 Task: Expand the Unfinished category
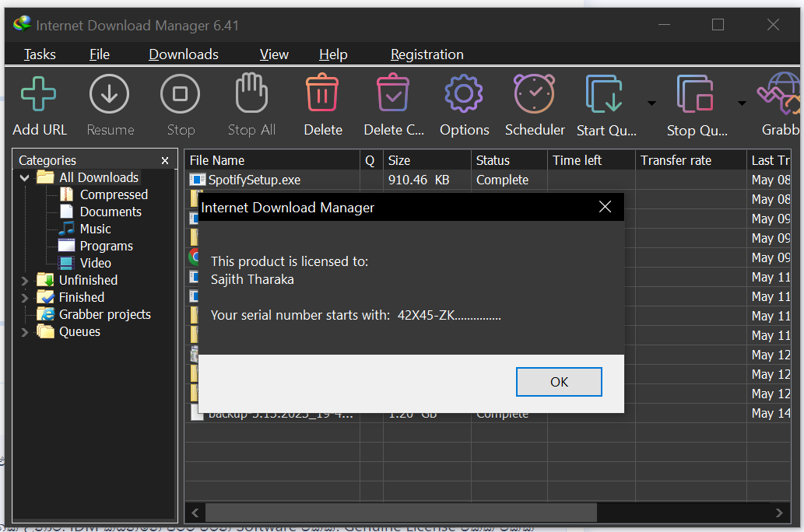click(x=25, y=281)
